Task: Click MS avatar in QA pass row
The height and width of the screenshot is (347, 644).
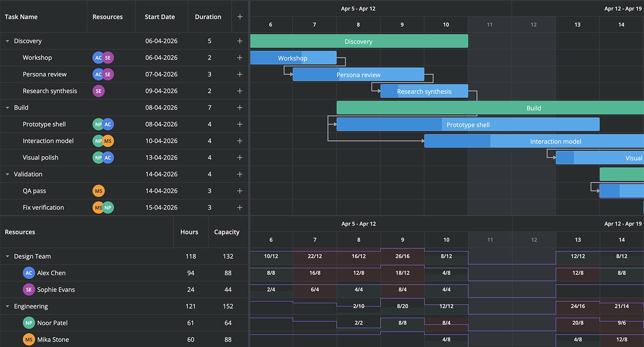Action: pyautogui.click(x=99, y=191)
